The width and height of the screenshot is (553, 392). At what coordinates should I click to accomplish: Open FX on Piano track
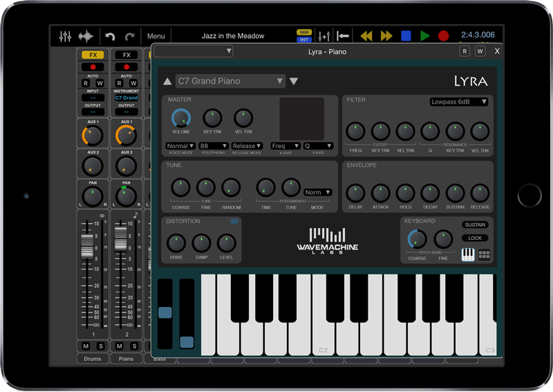(126, 55)
